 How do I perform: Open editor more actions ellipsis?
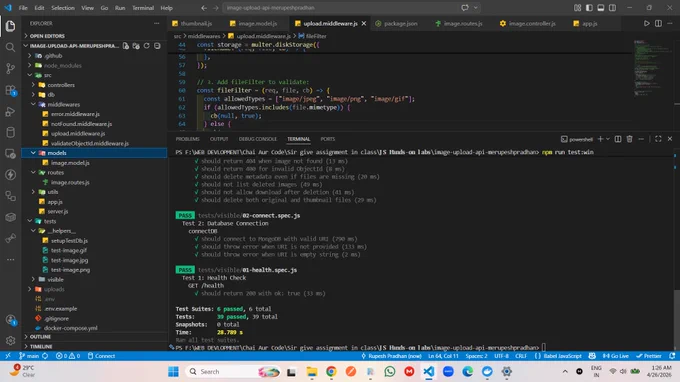(x=670, y=23)
